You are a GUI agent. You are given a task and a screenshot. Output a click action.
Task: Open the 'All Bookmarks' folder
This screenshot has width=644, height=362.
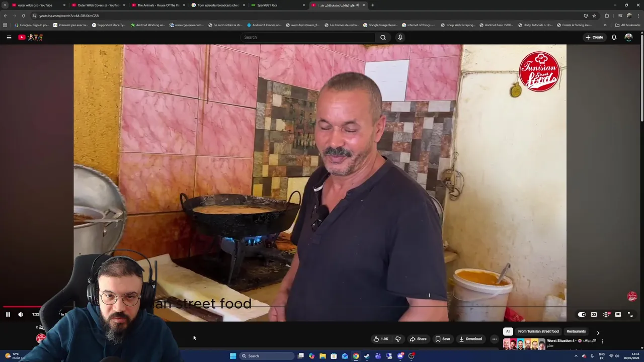pos(628,25)
